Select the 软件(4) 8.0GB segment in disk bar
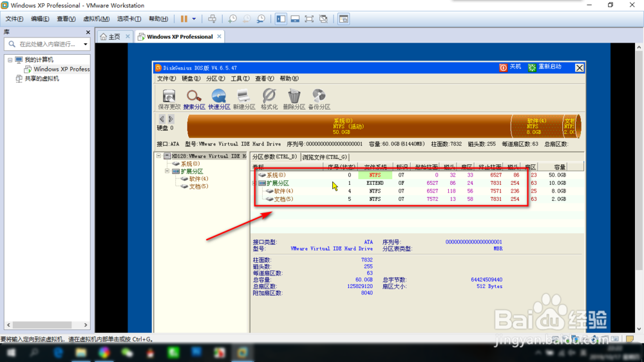This screenshot has height=362, width=644. tap(536, 126)
